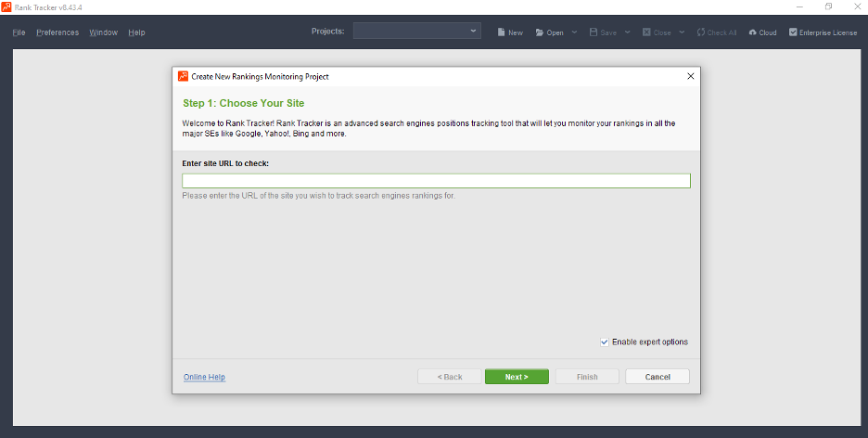Click the New project file icon
This screenshot has height=438, width=868.
click(x=502, y=32)
